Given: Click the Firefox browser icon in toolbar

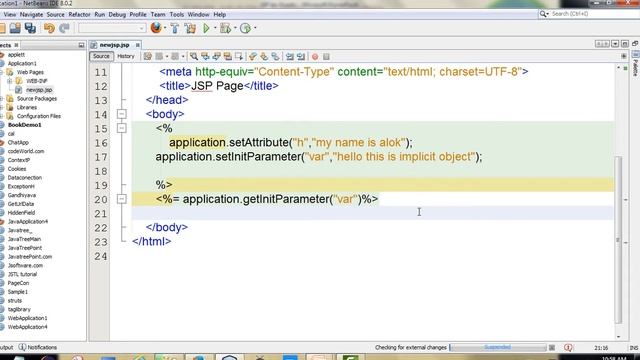Looking at the screenshot, I should coord(156,28).
